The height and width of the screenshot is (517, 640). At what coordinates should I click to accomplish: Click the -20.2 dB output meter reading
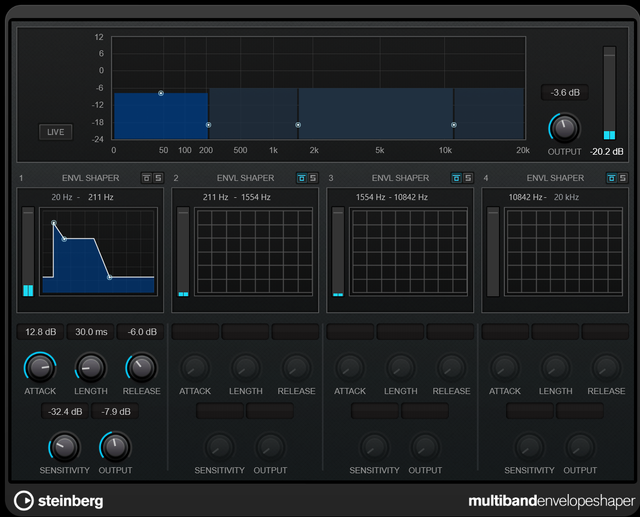click(607, 152)
